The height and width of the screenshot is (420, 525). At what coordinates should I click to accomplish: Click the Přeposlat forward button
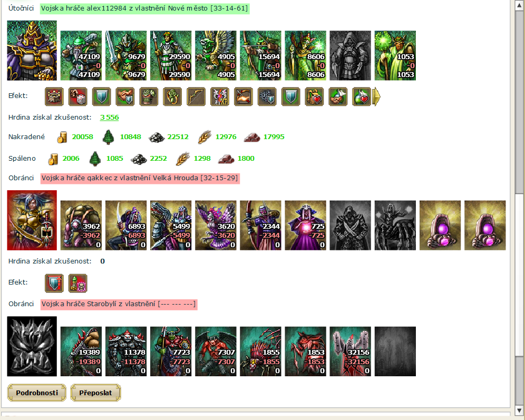tap(95, 393)
